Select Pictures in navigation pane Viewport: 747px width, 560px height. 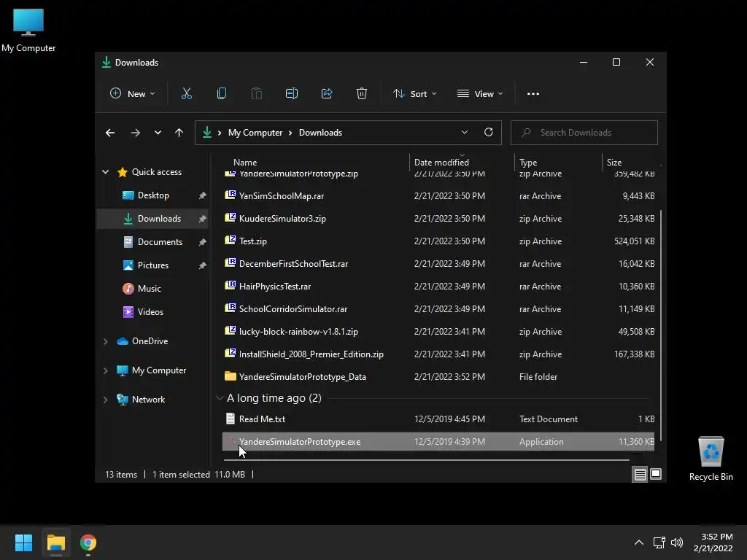(152, 265)
